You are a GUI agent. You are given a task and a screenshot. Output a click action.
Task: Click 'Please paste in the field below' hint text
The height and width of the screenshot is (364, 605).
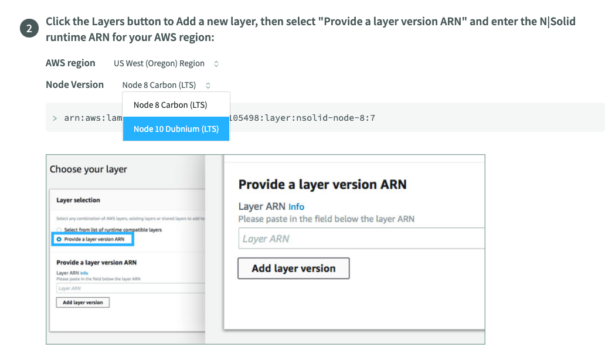click(x=327, y=219)
